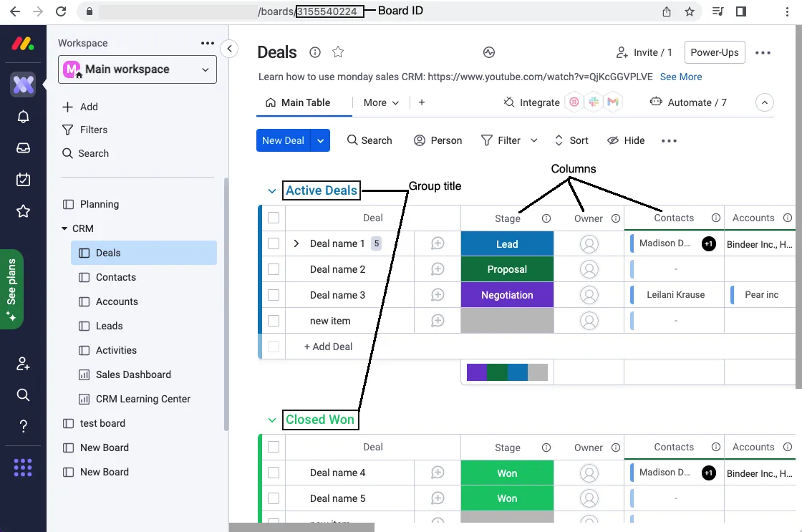This screenshot has width=802, height=532.
Task: Open the help question mark icon
Action: [23, 426]
